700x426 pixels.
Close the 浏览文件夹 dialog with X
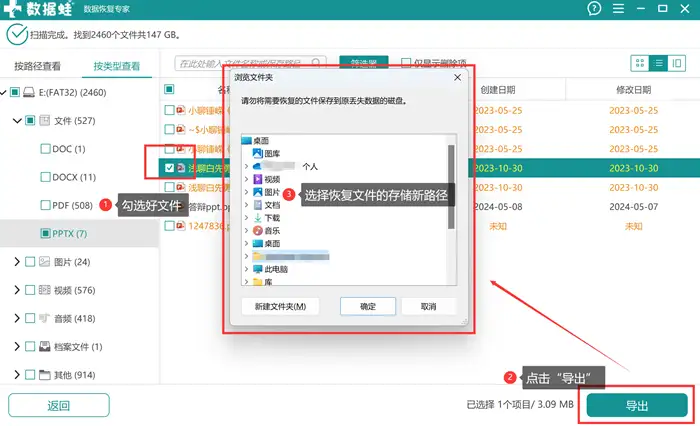(458, 77)
